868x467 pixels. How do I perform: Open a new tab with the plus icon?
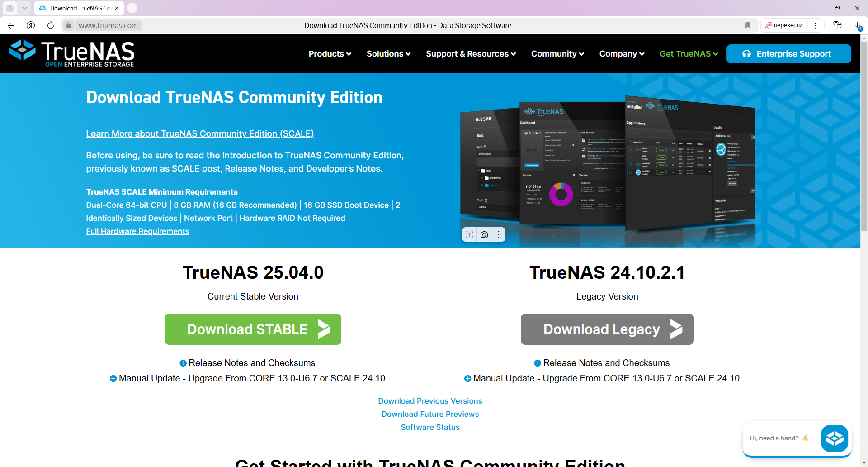pos(132,8)
